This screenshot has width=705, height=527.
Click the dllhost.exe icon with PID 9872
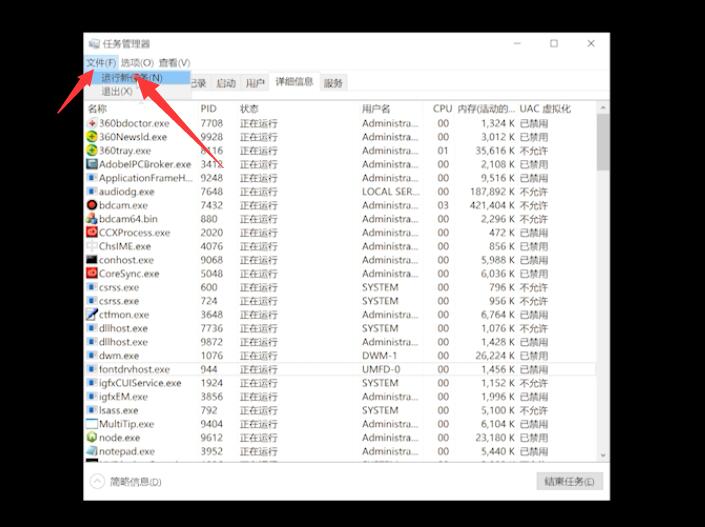(92, 342)
